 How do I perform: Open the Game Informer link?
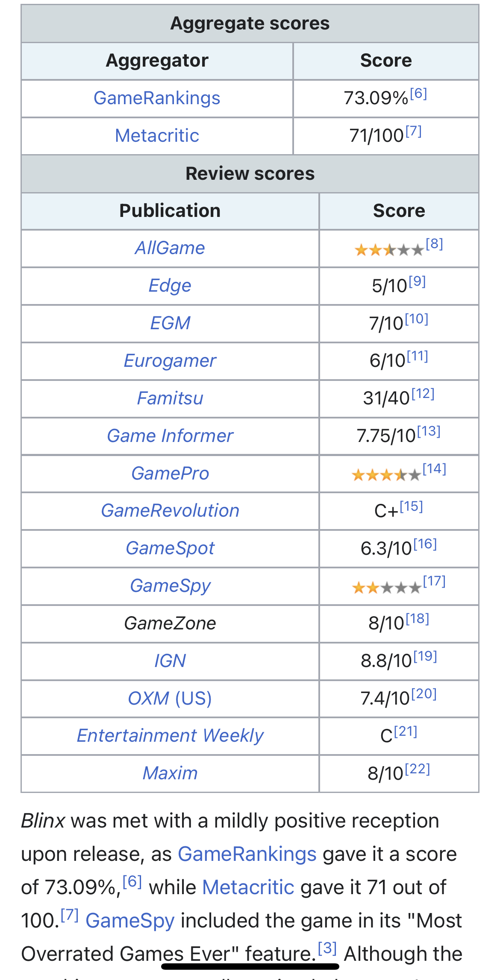(170, 436)
